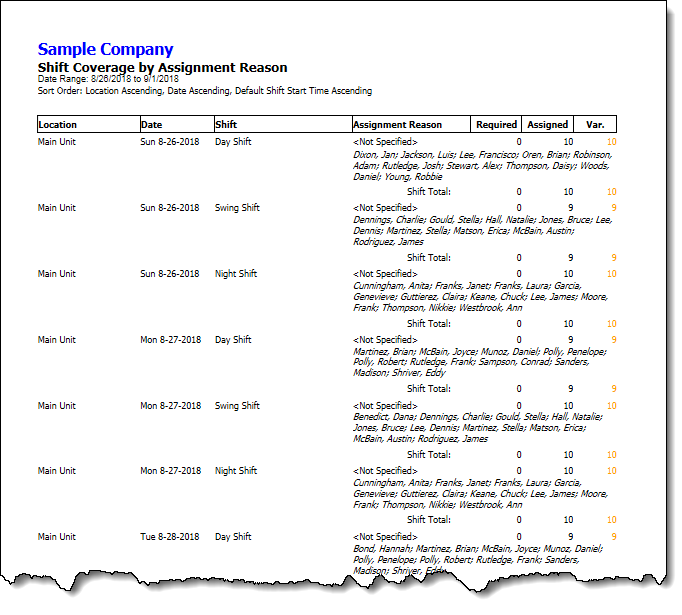Click employee list starting Dixon, Jan
The width and height of the screenshot is (682, 615).
click(x=482, y=166)
